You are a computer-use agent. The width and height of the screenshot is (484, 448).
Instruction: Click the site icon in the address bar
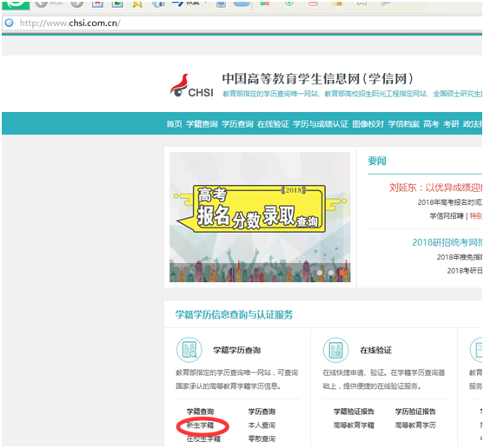[10, 23]
